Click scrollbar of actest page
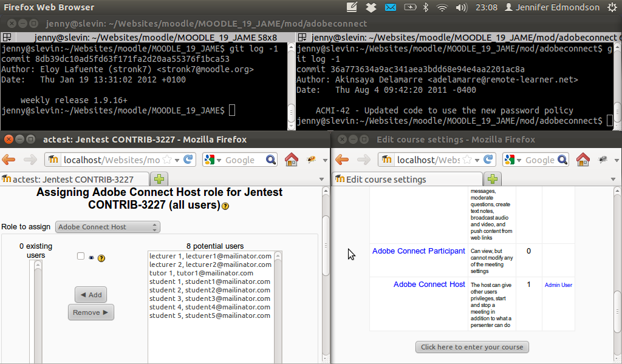 point(326,246)
